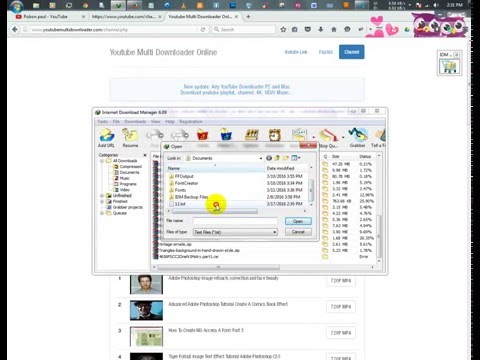Create new folder icon in Open dialog
480x360 pixels.
pos(286,158)
